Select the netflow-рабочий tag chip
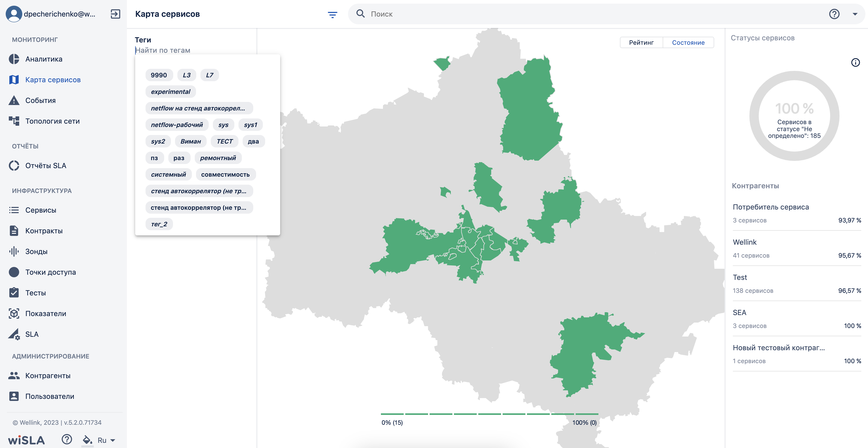This screenshot has width=868, height=448. pyautogui.click(x=177, y=125)
